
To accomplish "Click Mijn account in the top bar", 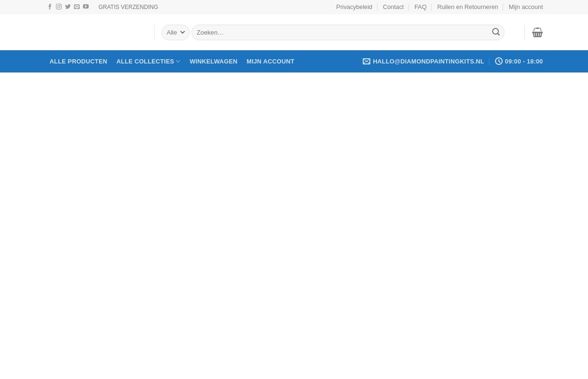I will pyautogui.click(x=525, y=7).
